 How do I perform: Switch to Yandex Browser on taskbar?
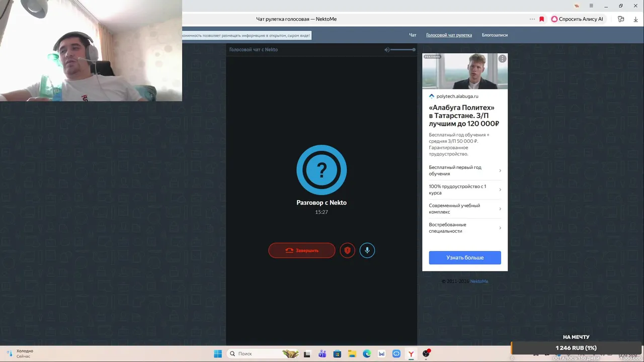(411, 354)
